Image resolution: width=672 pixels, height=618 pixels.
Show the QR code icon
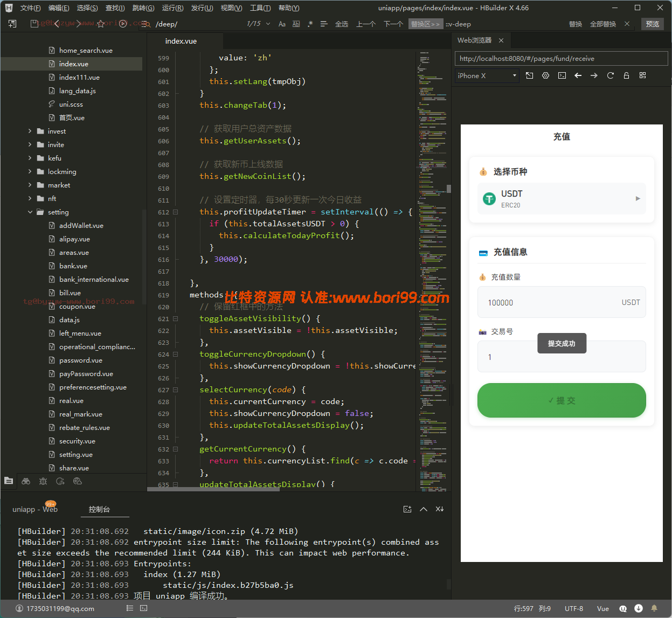pos(642,75)
